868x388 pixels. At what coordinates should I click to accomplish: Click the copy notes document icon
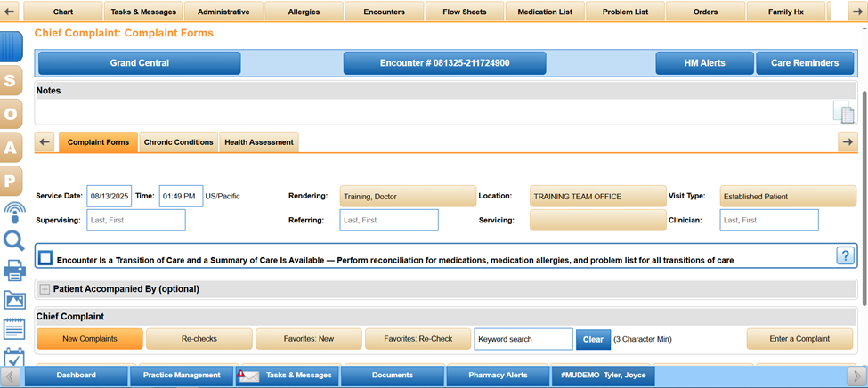pos(842,111)
